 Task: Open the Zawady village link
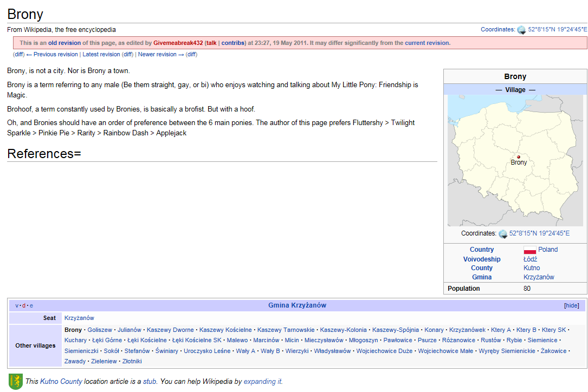(x=75, y=361)
